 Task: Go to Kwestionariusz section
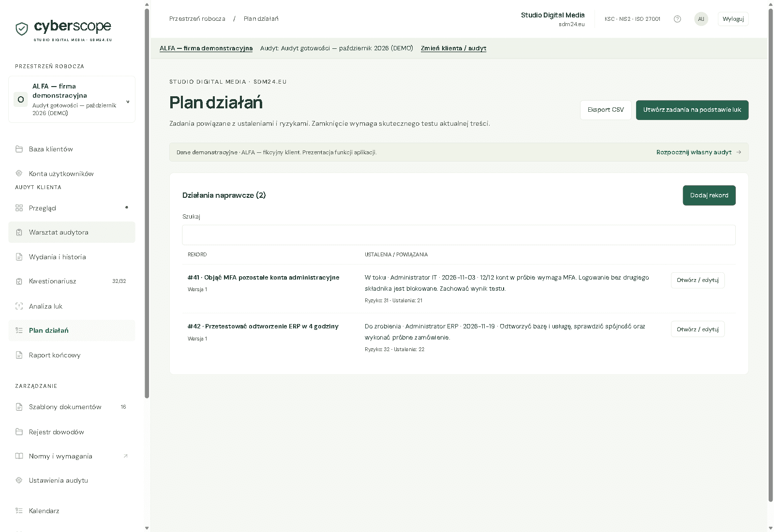pos(72,281)
